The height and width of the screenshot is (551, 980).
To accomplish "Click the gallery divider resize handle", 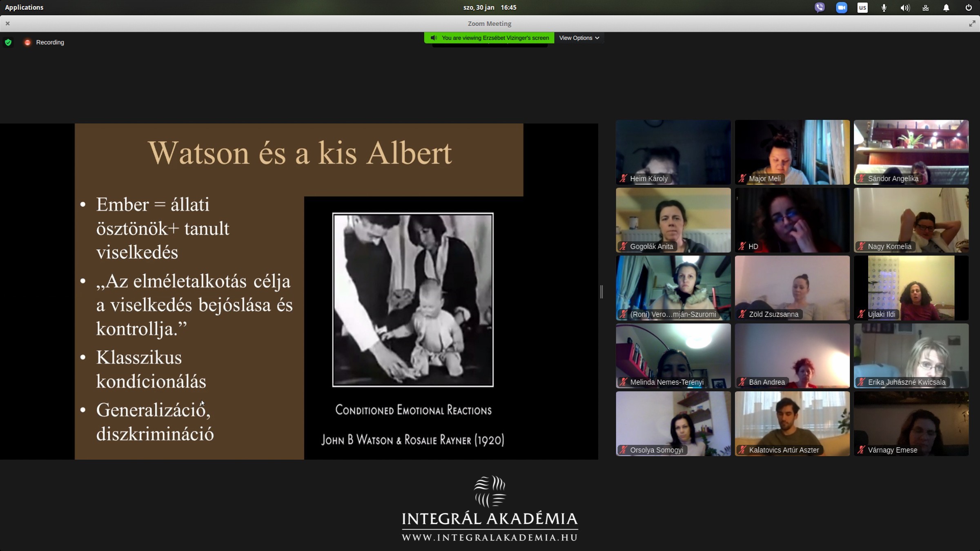I will coord(601,291).
